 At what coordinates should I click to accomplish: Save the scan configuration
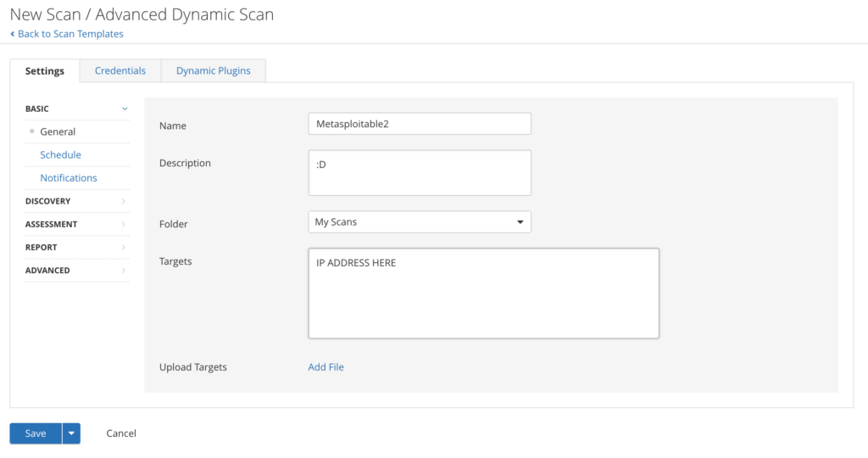coord(36,433)
